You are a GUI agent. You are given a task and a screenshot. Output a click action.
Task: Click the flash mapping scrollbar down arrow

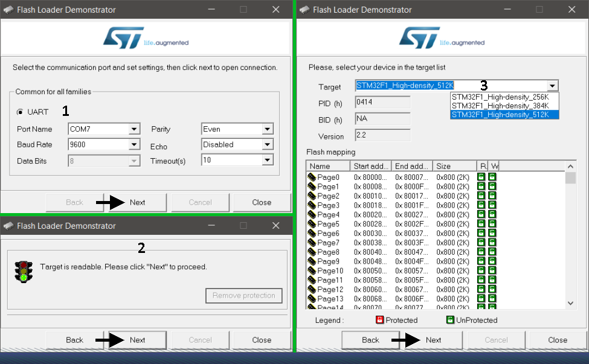point(570,303)
